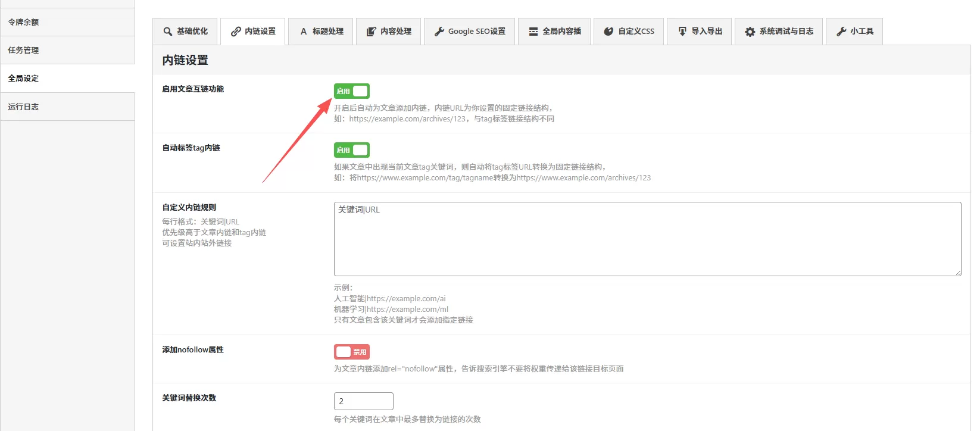Click the edit icon on 内容处理 tab

372,32
